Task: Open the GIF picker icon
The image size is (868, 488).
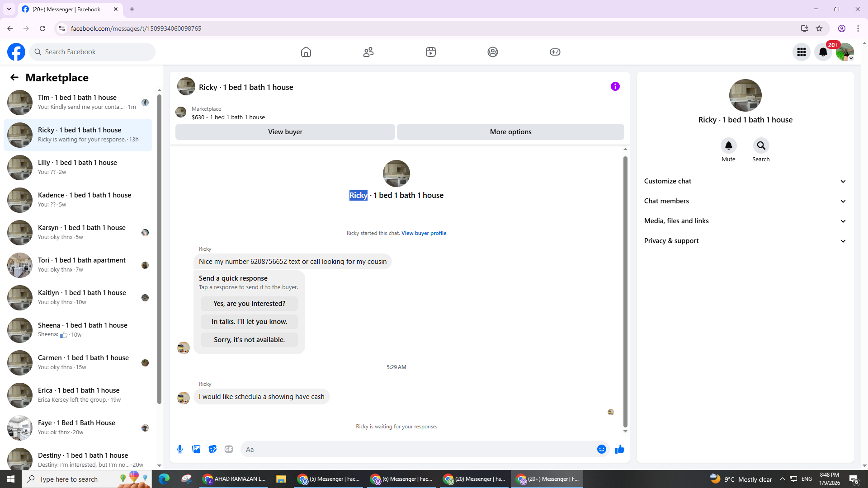Action: [229, 449]
